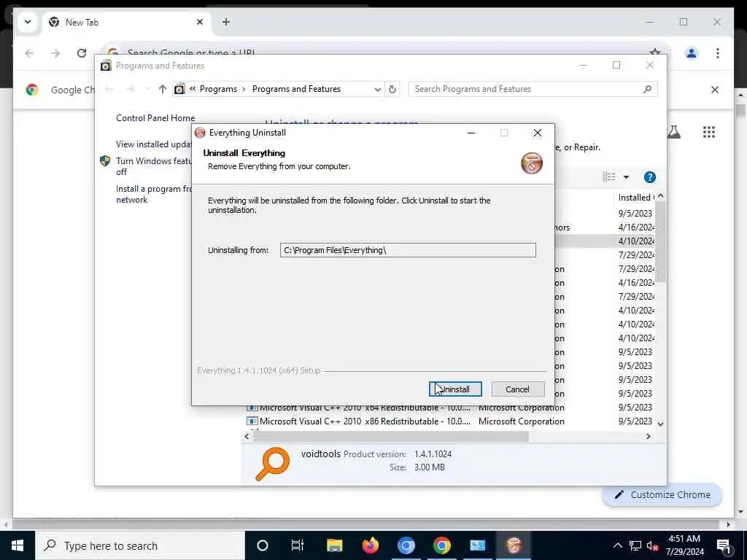The height and width of the screenshot is (560, 747).
Task: Click the Uninstalling from path field
Action: [408, 250]
